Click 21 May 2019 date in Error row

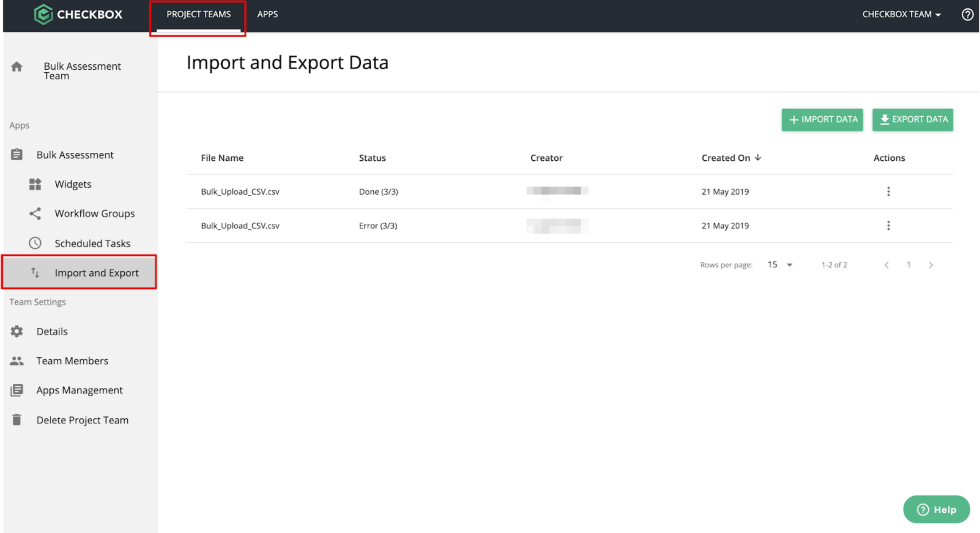(725, 226)
